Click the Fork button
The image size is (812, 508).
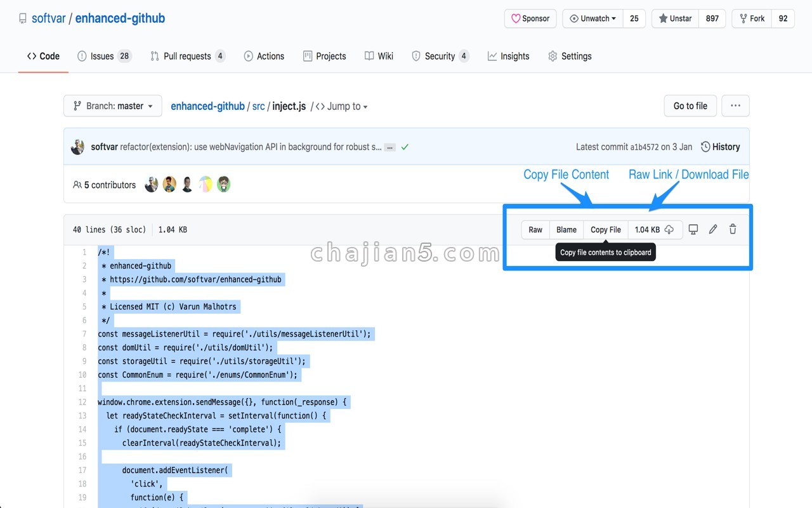click(x=752, y=18)
